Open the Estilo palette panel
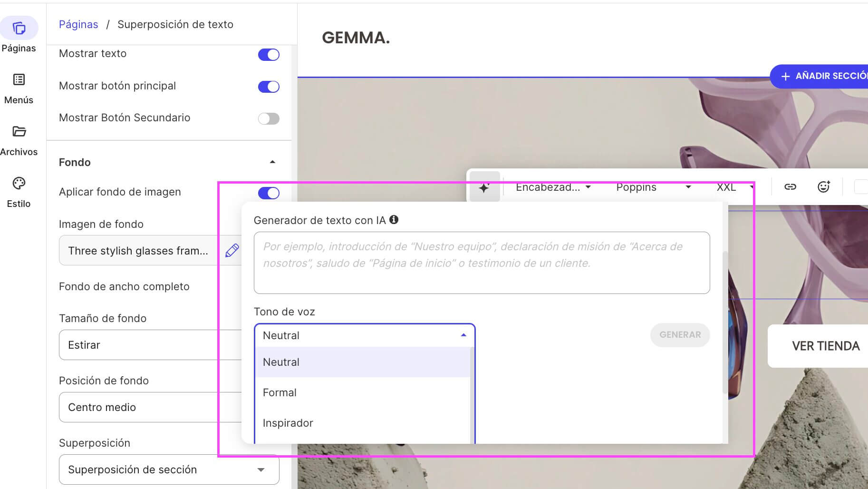 [19, 190]
